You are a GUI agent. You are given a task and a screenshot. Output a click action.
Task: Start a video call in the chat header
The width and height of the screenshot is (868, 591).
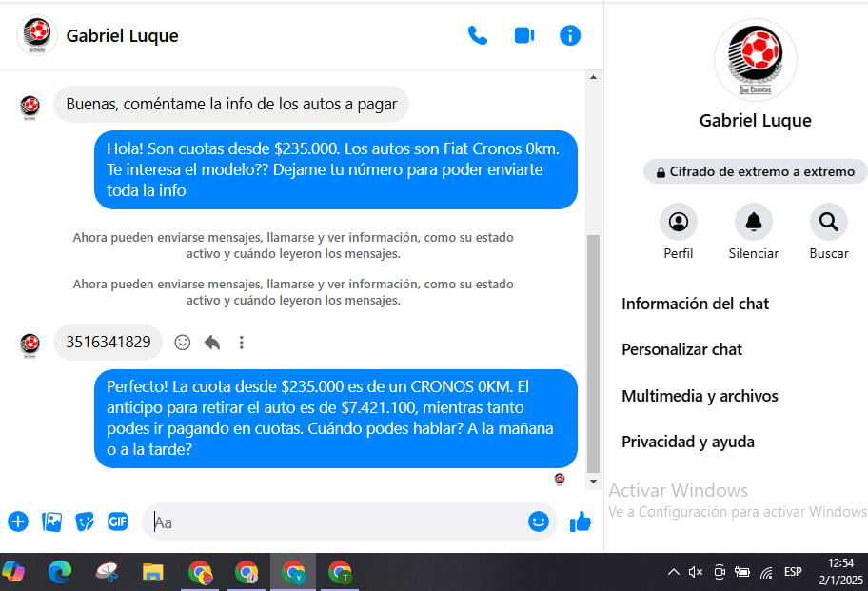pos(523,36)
